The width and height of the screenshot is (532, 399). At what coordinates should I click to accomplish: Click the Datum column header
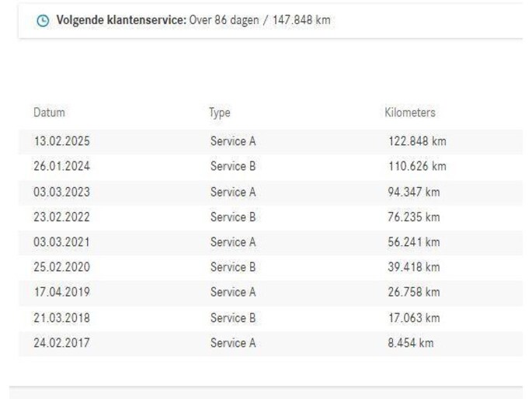pos(49,113)
